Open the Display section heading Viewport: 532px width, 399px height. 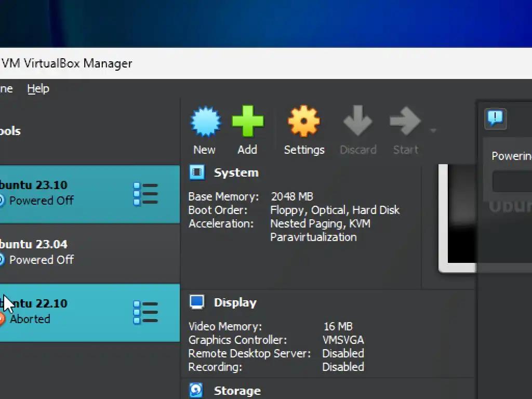coord(235,303)
